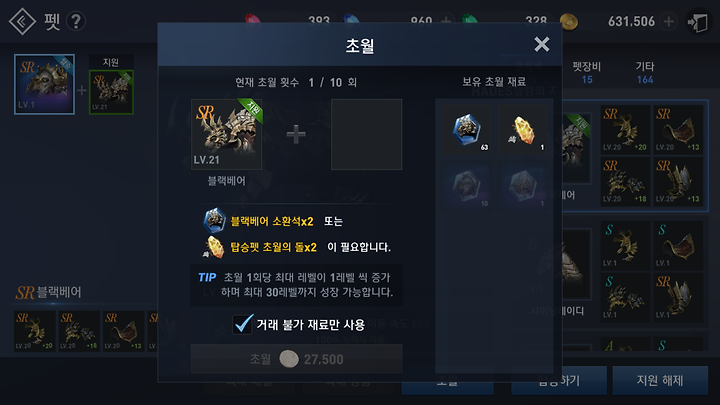Screen dimensions: 720x405
Task: Click the 초월 27,500 button
Action: (x=297, y=359)
